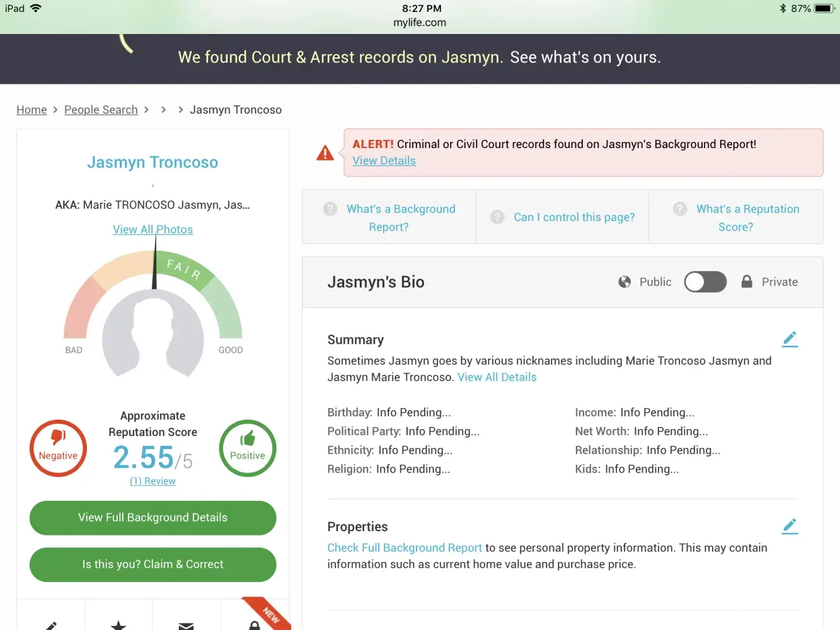Click the globe icon next to Public
The image size is (840, 630).
(x=624, y=282)
